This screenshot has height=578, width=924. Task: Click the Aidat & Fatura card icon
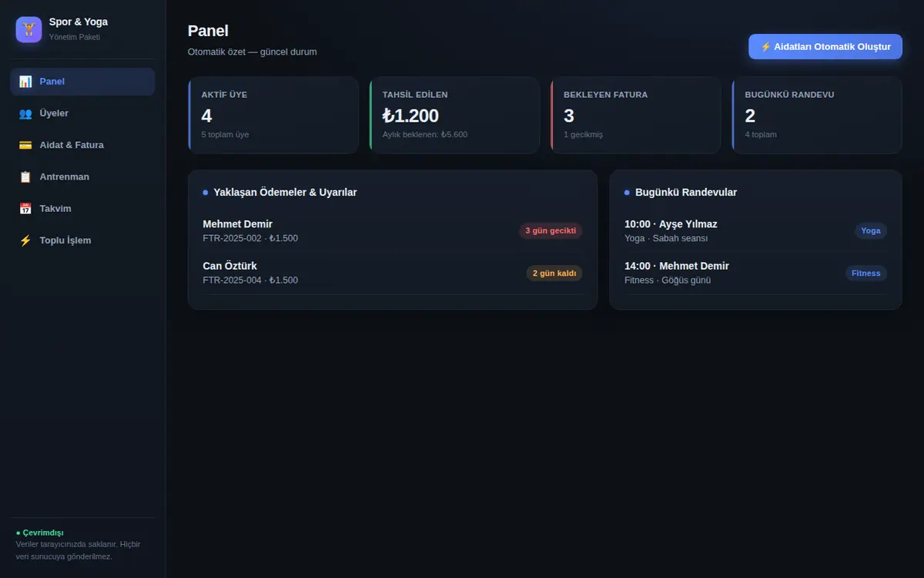(x=25, y=145)
